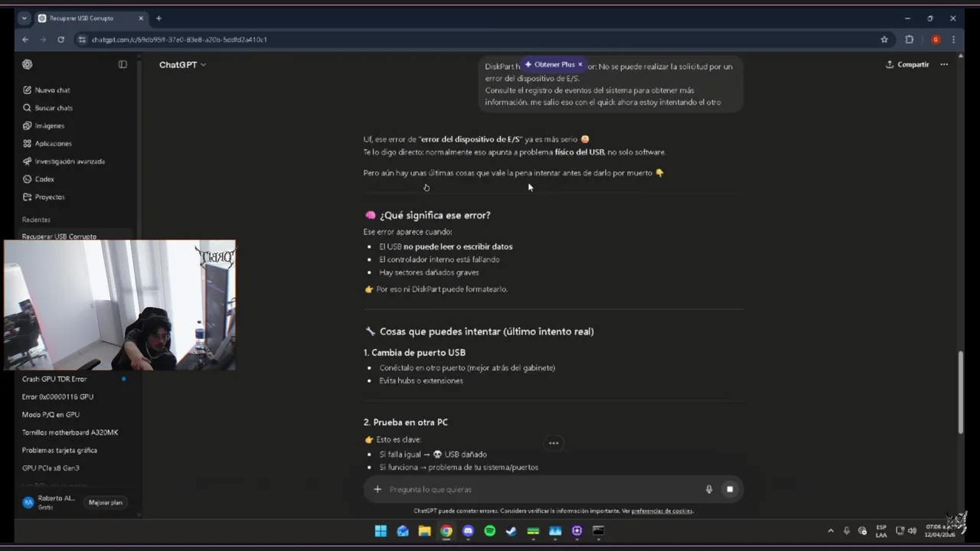Go to Imágenes section
The height and width of the screenshot is (551, 980).
49,126
